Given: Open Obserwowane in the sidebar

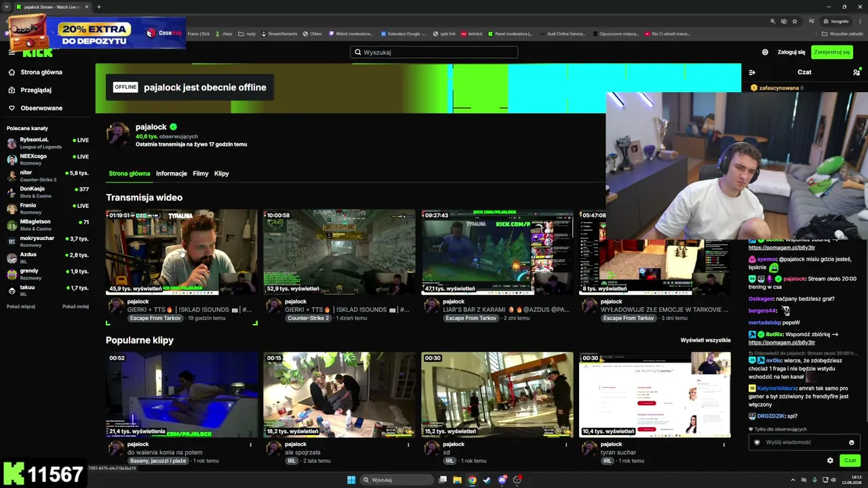Looking at the screenshot, I should coord(35,108).
